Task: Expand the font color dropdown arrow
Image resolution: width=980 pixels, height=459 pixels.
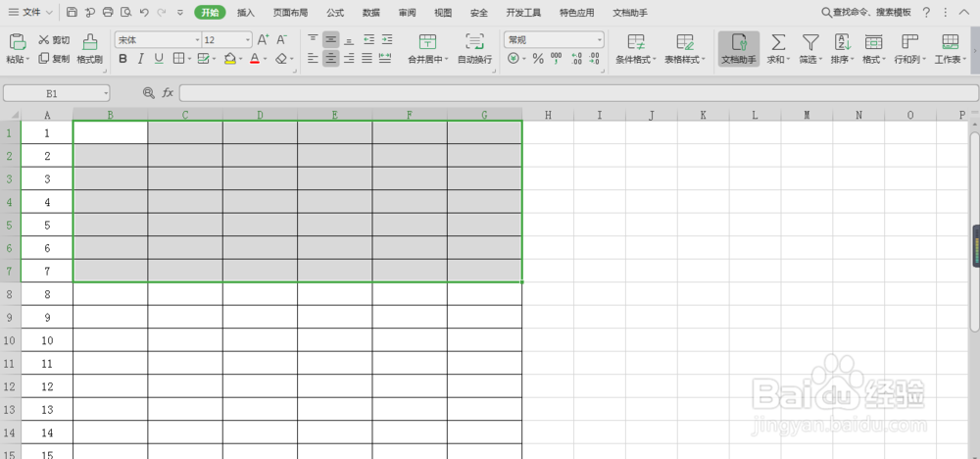Action: point(265,59)
